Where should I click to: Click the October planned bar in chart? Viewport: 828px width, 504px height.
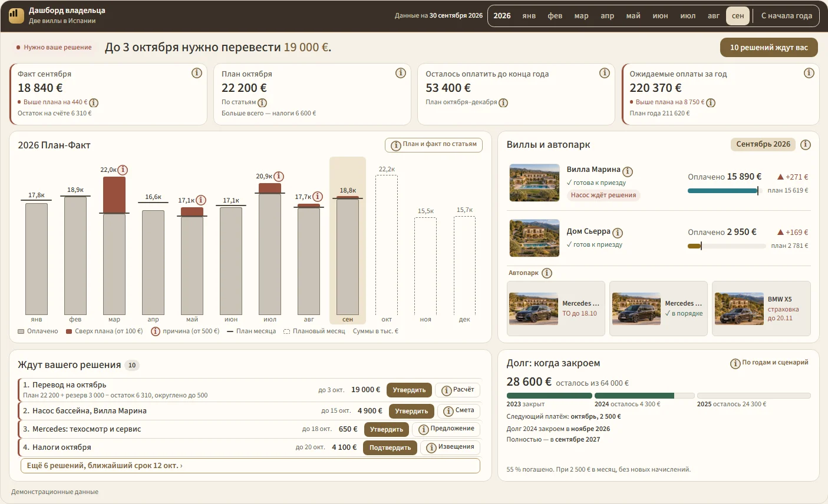pos(387,245)
